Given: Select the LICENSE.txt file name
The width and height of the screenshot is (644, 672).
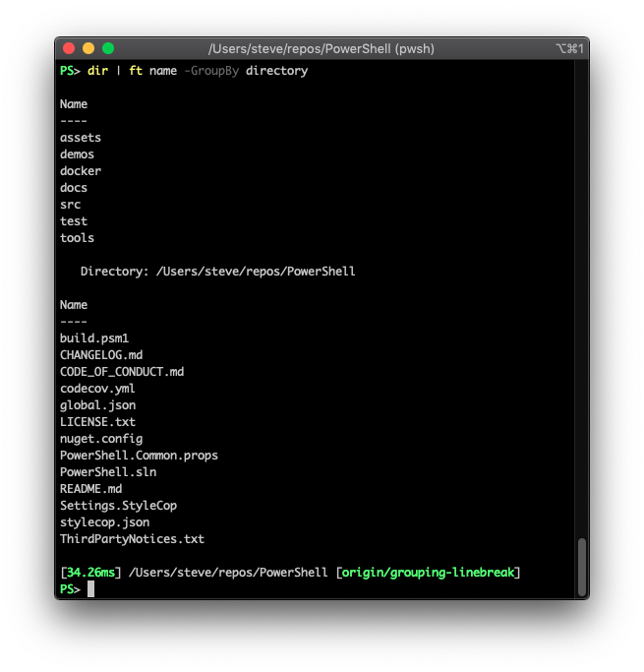Looking at the screenshot, I should tap(97, 422).
